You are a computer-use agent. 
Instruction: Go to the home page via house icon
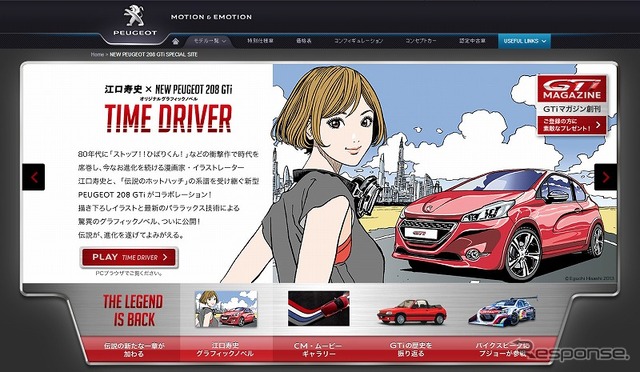tap(176, 41)
